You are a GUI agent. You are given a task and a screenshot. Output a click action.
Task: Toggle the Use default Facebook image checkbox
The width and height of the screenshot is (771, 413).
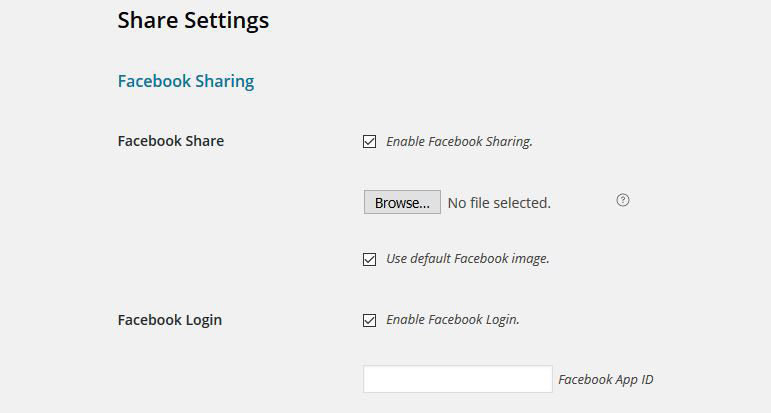click(x=369, y=259)
